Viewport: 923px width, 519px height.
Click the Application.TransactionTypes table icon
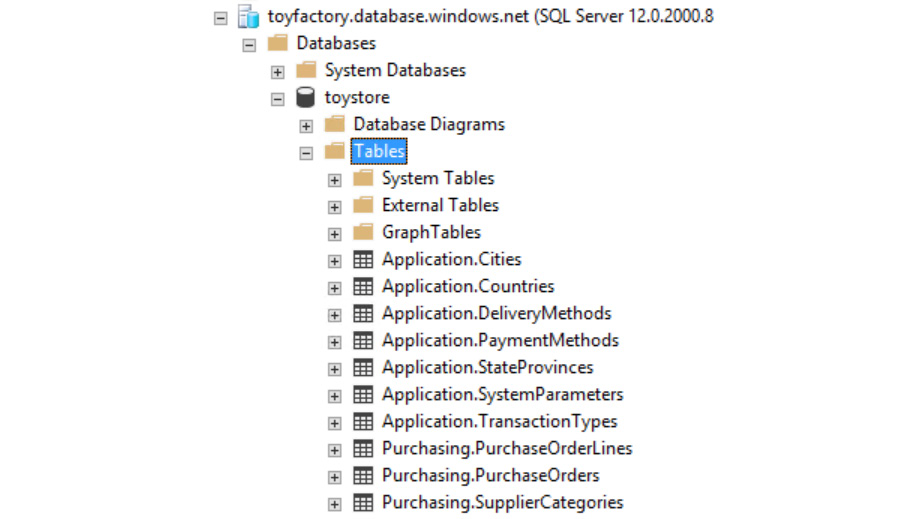pyautogui.click(x=363, y=422)
